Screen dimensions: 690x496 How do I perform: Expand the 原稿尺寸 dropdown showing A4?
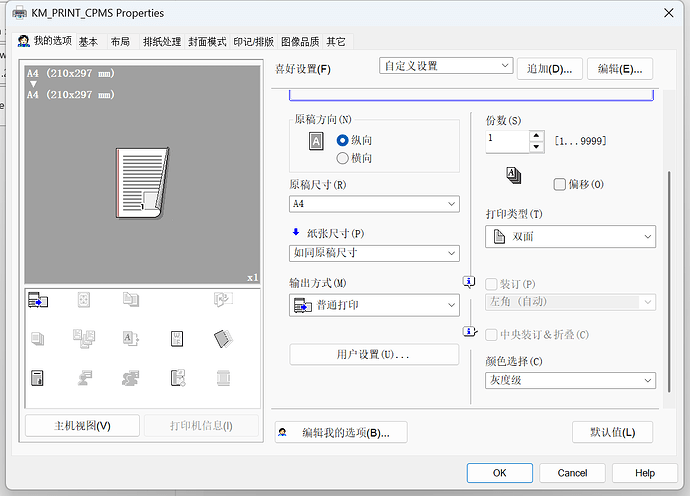pos(374,204)
